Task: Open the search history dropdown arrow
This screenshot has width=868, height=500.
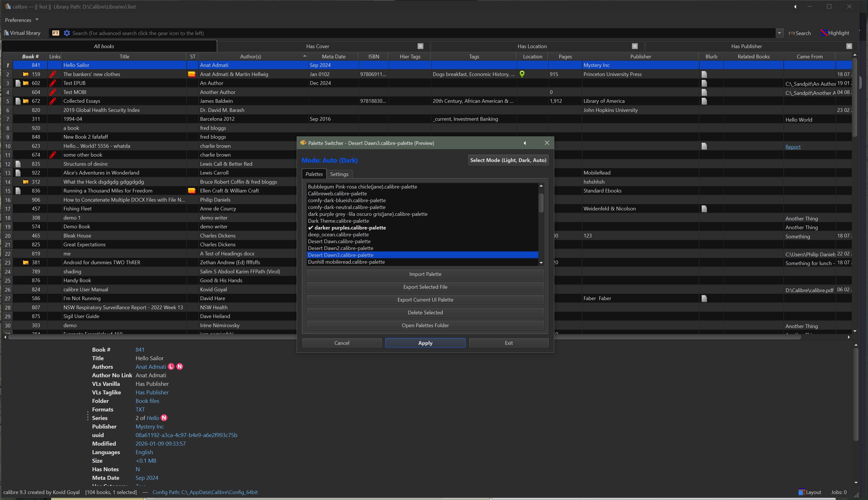Action: tap(779, 33)
